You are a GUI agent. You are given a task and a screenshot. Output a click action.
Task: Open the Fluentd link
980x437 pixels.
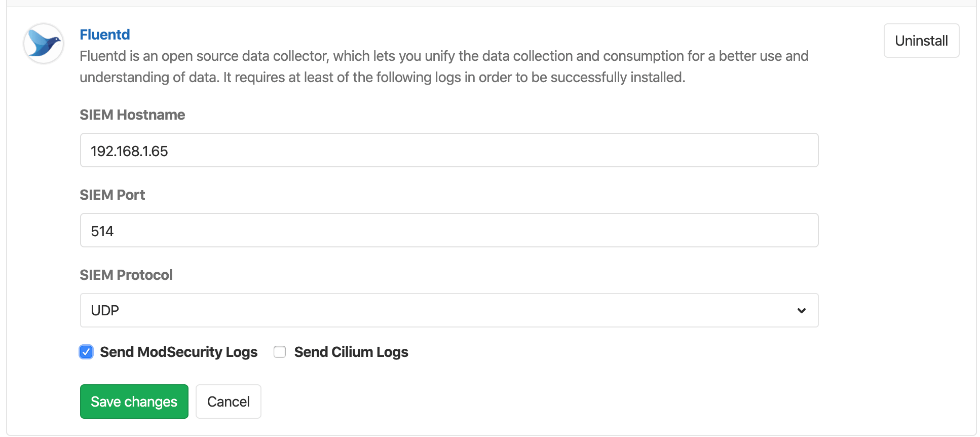[x=104, y=34]
